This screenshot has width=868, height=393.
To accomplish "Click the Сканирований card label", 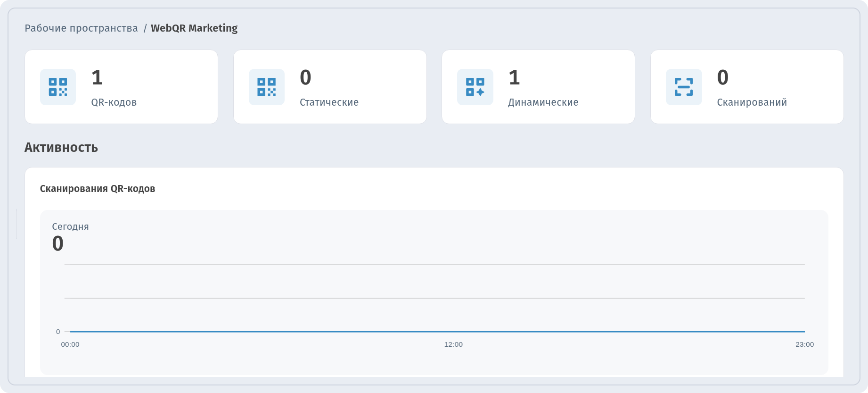I will (x=752, y=102).
